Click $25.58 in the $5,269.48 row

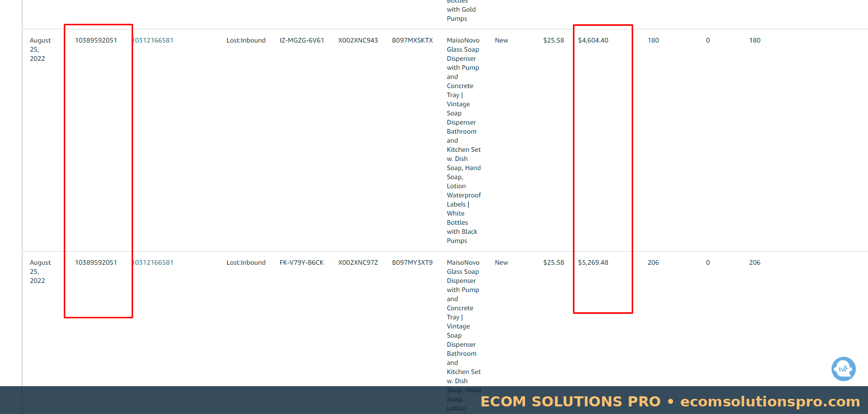point(554,263)
